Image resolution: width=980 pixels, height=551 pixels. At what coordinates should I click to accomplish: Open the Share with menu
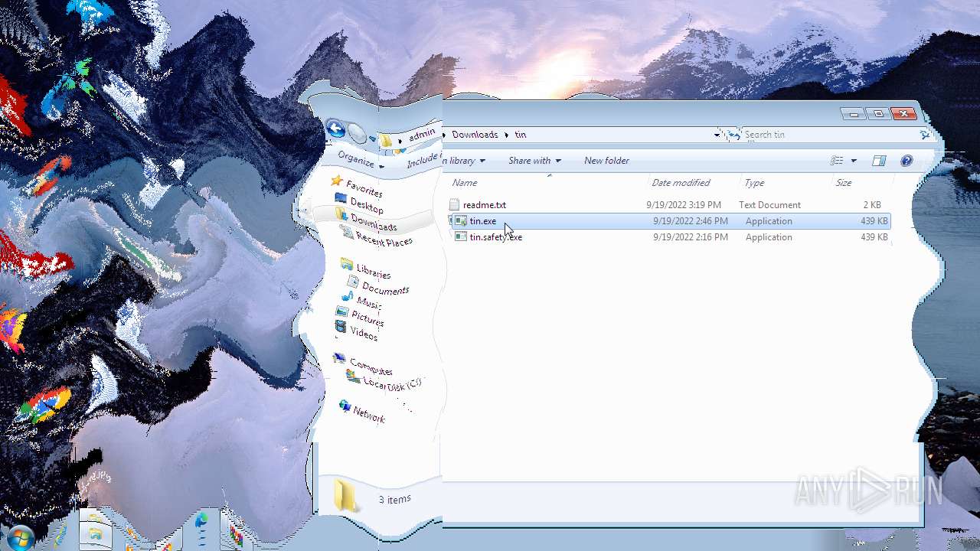tap(534, 161)
